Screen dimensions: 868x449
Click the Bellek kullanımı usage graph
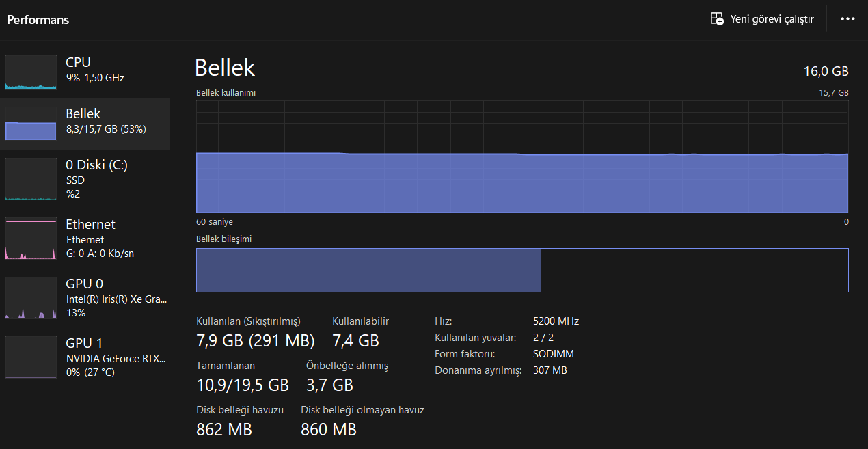[522, 157]
